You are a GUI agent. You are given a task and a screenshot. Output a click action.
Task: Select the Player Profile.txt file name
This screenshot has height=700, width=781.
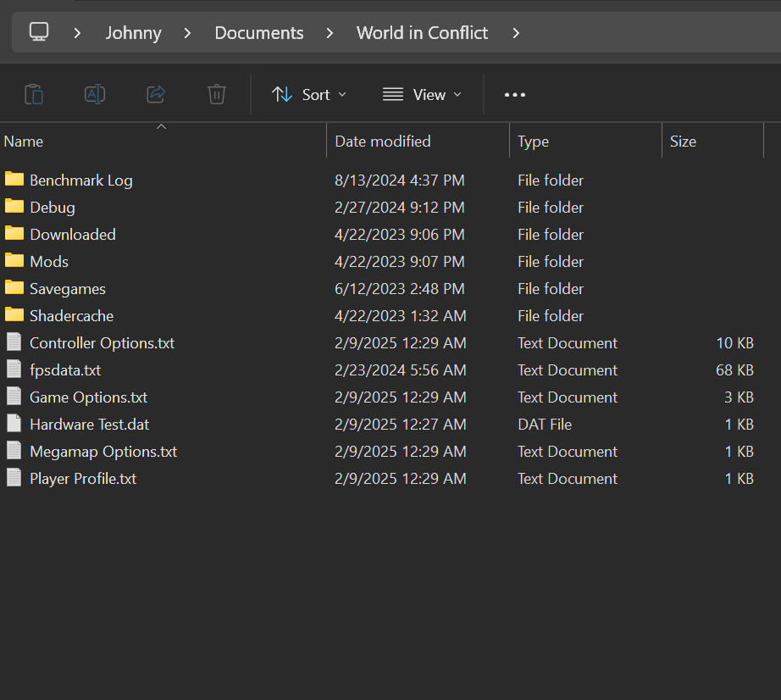[x=83, y=479]
